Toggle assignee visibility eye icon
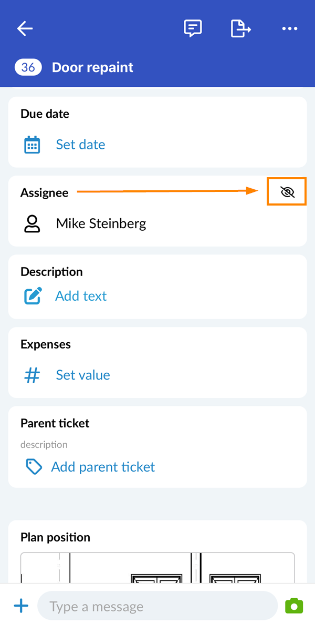315x644 pixels. (x=287, y=192)
